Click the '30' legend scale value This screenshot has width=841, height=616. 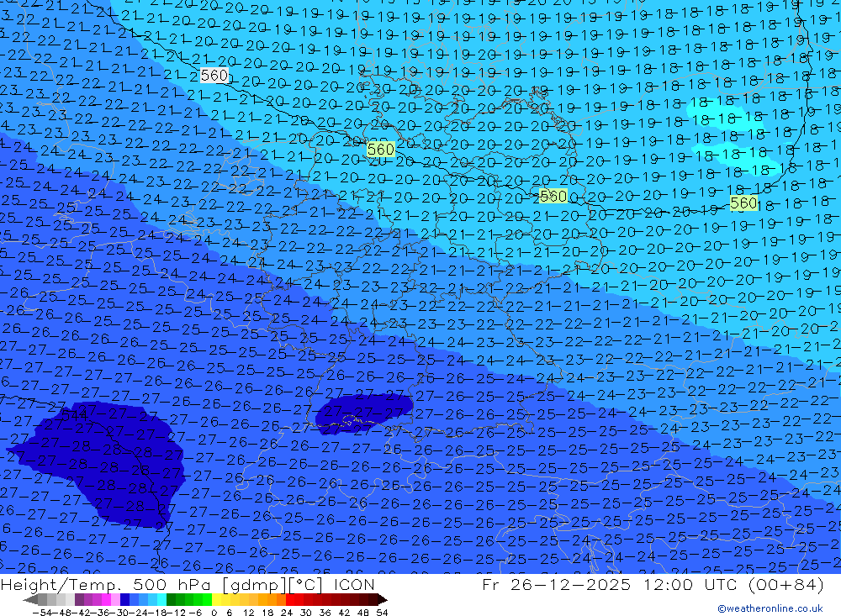(306, 613)
